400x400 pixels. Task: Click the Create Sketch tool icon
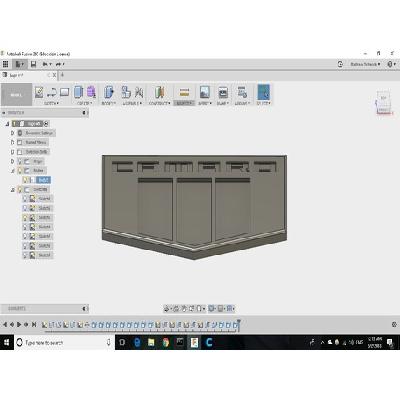click(x=39, y=92)
